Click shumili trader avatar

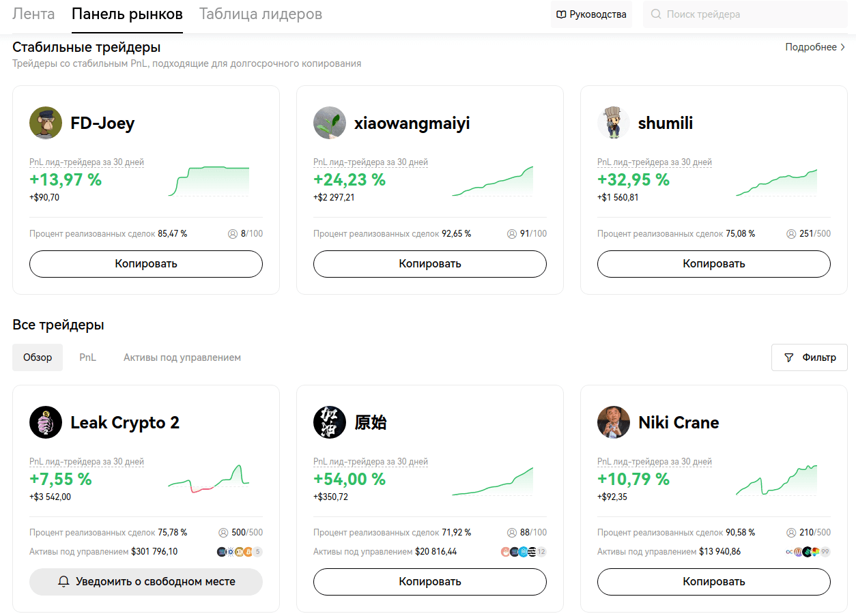614,123
